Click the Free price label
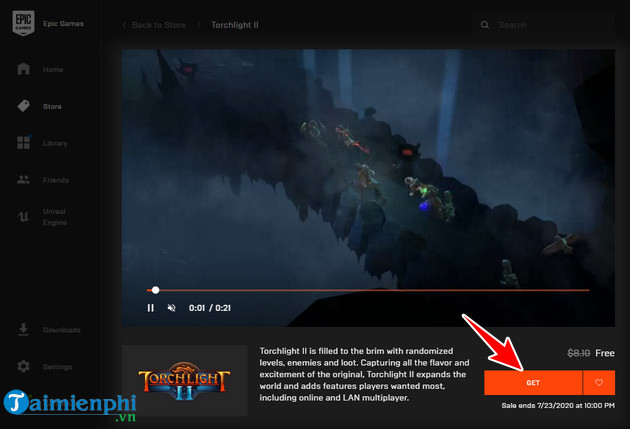The width and height of the screenshot is (630, 429). tap(605, 353)
